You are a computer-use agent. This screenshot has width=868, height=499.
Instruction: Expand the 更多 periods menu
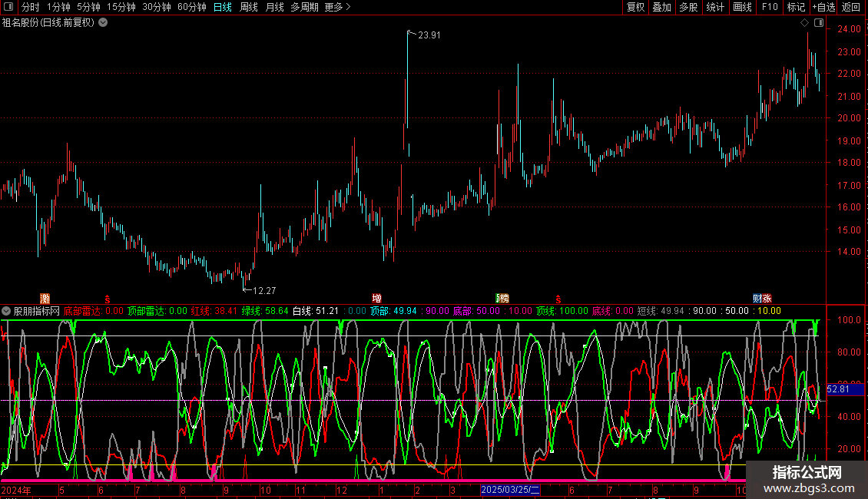(337, 7)
